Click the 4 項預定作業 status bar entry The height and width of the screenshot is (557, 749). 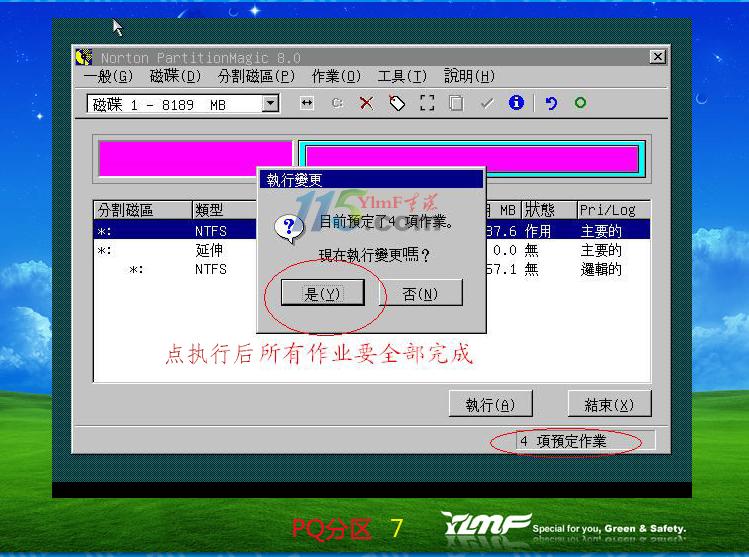pos(585,441)
